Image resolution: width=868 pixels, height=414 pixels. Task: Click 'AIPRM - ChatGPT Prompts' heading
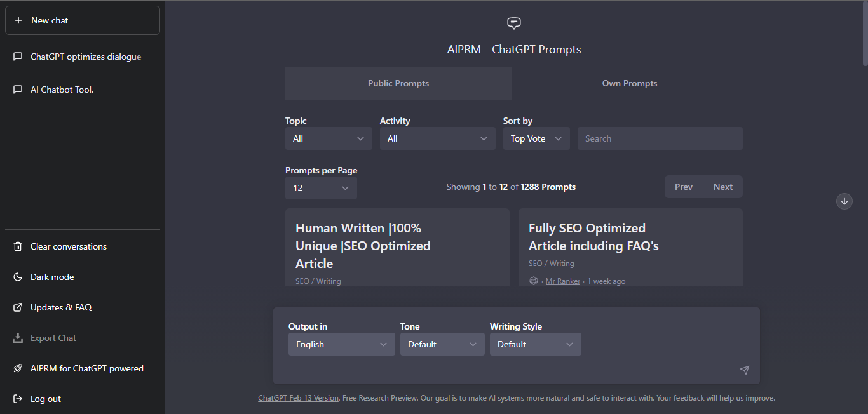click(514, 50)
